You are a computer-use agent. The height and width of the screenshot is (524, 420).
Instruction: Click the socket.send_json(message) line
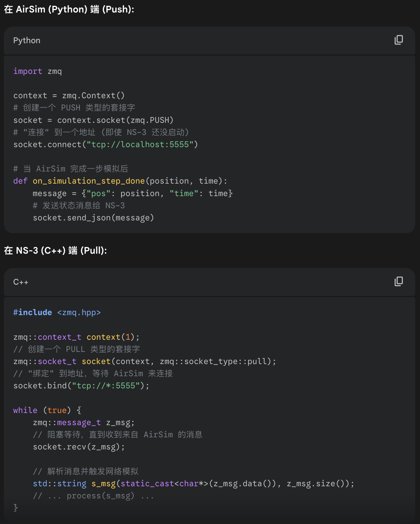(93, 218)
